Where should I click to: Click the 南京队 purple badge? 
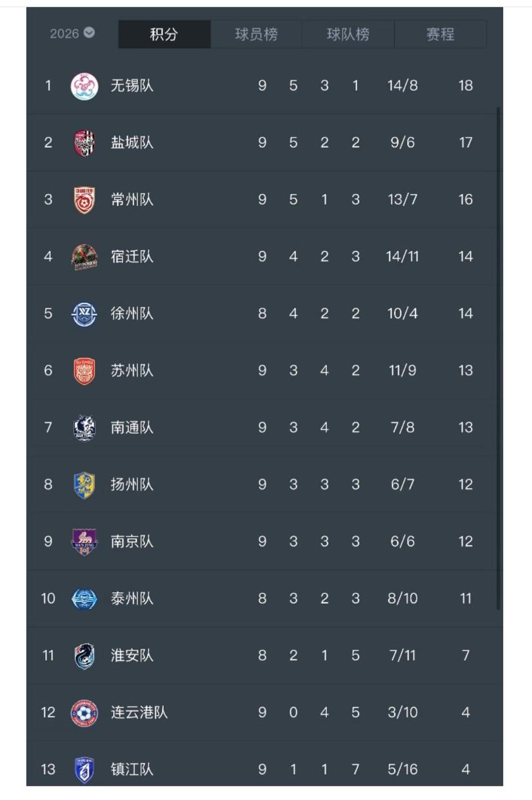[84, 542]
